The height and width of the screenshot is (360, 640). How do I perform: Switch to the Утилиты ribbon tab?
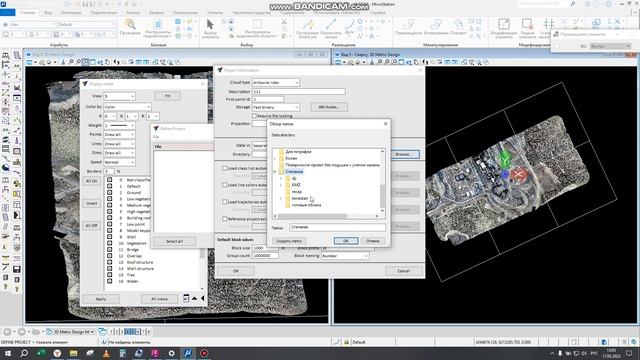215,13
